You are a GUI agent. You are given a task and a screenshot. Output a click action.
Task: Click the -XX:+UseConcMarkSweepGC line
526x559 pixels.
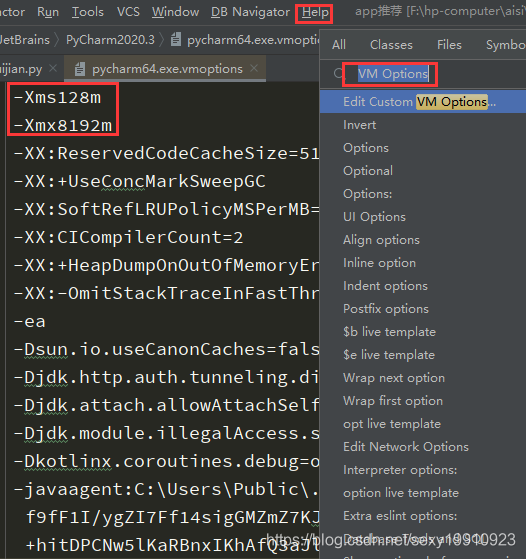pos(139,181)
